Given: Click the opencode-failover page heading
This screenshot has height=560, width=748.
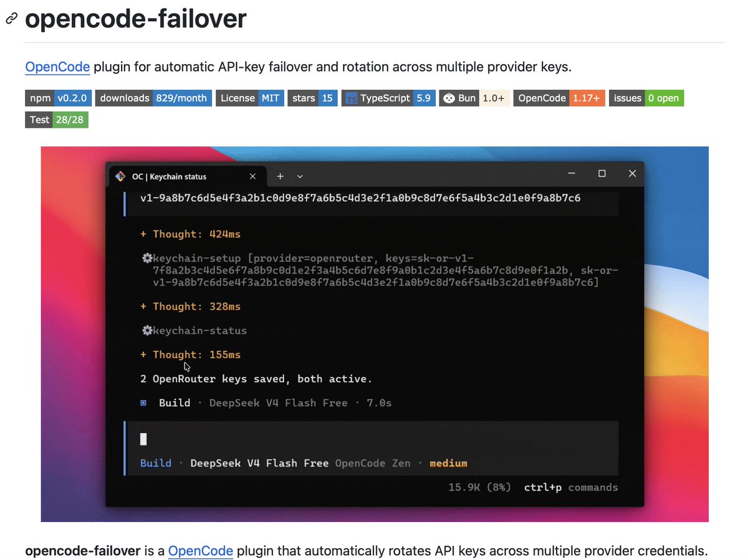Looking at the screenshot, I should click(x=136, y=19).
